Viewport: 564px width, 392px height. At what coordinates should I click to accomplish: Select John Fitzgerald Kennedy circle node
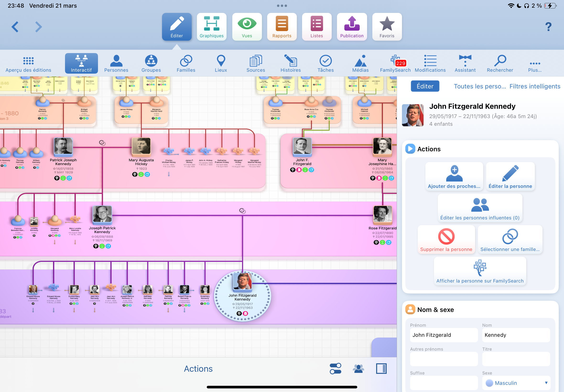coord(243,296)
